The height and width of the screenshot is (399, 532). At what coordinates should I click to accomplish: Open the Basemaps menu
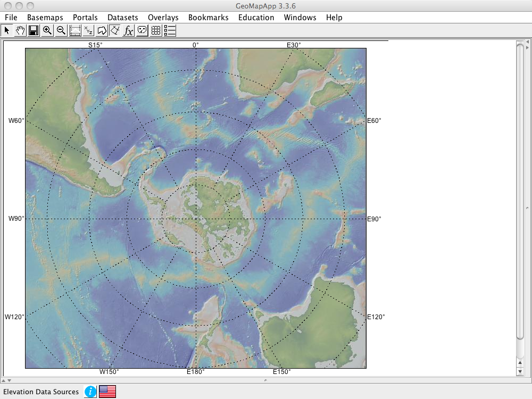coord(45,18)
